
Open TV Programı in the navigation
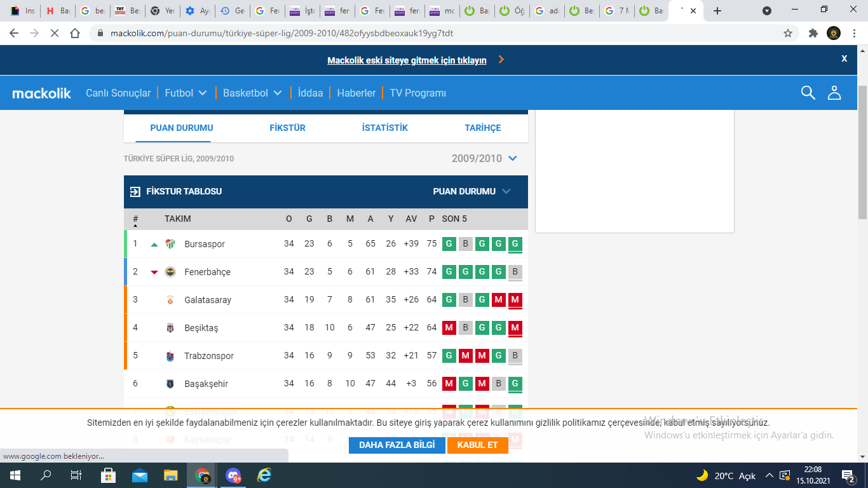pyautogui.click(x=418, y=93)
